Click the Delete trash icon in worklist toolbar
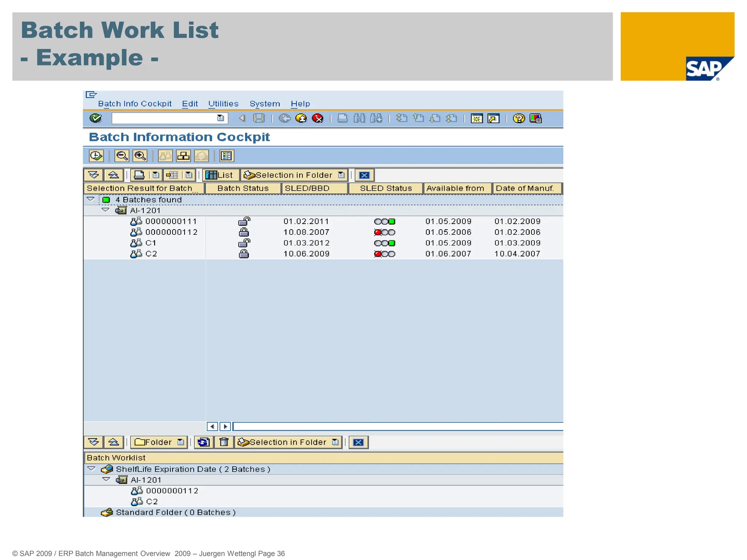This screenshot has height=560, width=747. (x=224, y=442)
